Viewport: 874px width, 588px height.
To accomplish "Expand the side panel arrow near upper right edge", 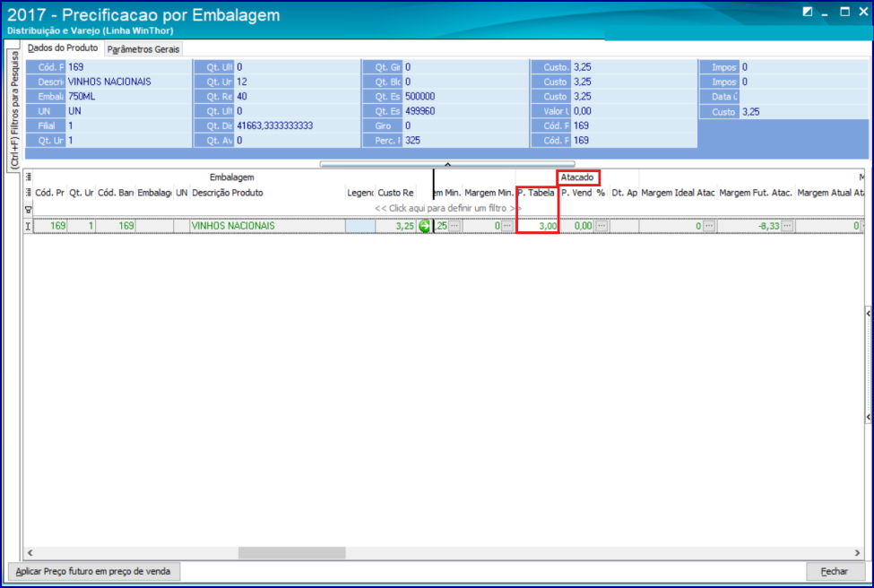I will [869, 314].
